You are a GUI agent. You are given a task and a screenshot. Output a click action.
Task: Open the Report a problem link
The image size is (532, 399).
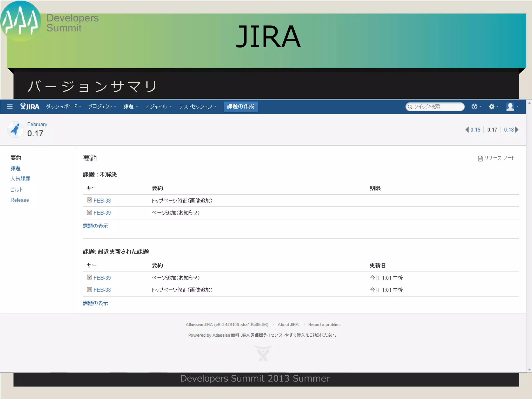(324, 325)
